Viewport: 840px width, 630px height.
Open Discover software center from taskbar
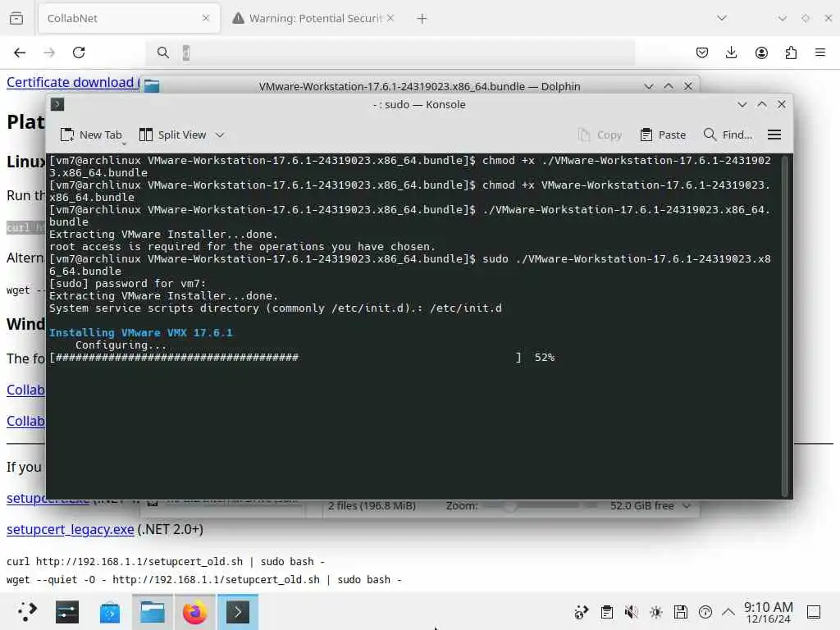point(110,612)
